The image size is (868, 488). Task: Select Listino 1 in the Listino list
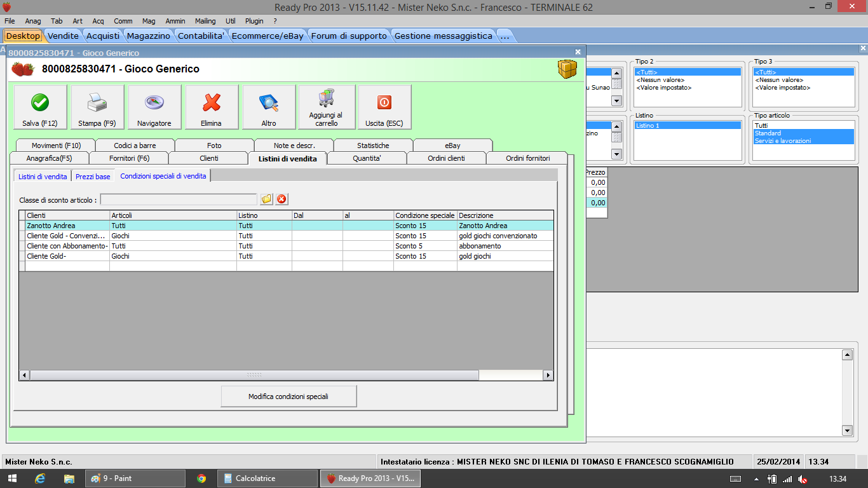click(x=688, y=126)
